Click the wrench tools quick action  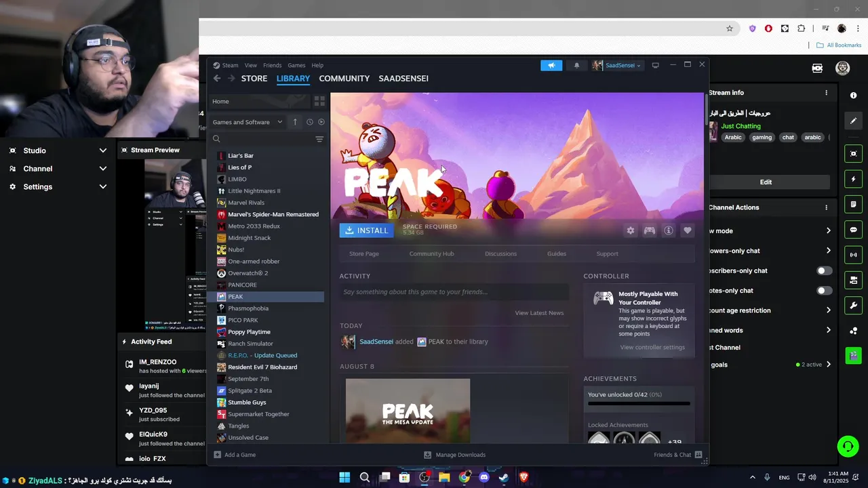[854, 305]
